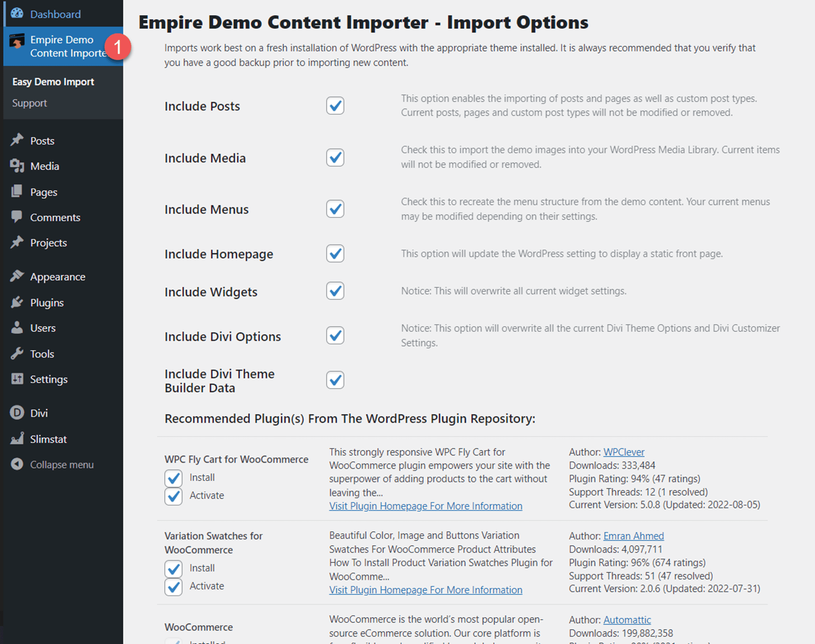Open Tools via the wrench icon
815x644 pixels.
(17, 354)
